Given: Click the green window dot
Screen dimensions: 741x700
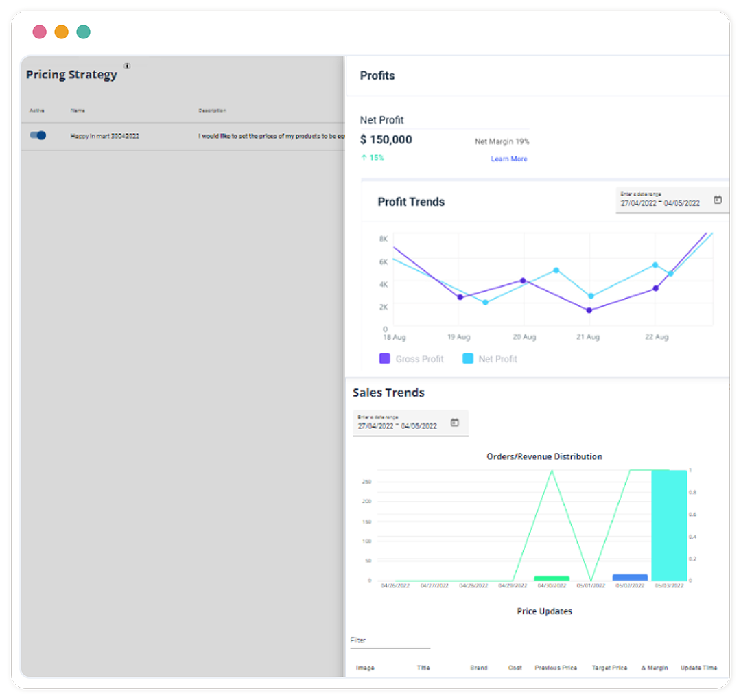Looking at the screenshot, I should click(x=83, y=32).
